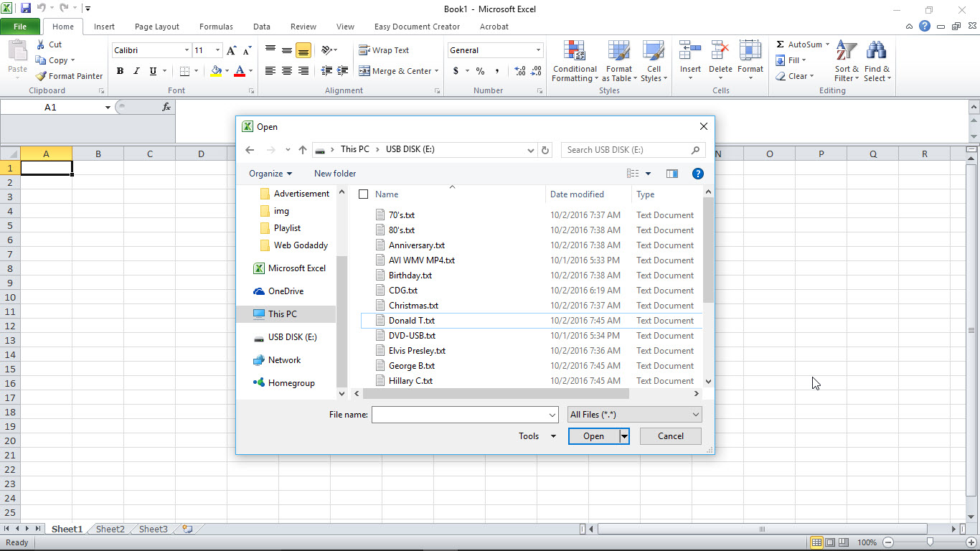Open the File tab
This screenshot has width=980, height=551.
(20, 27)
